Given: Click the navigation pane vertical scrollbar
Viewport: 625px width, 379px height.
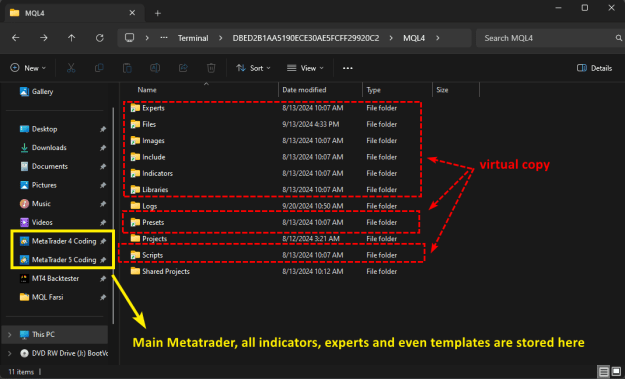Looking at the screenshot, I should (113, 215).
